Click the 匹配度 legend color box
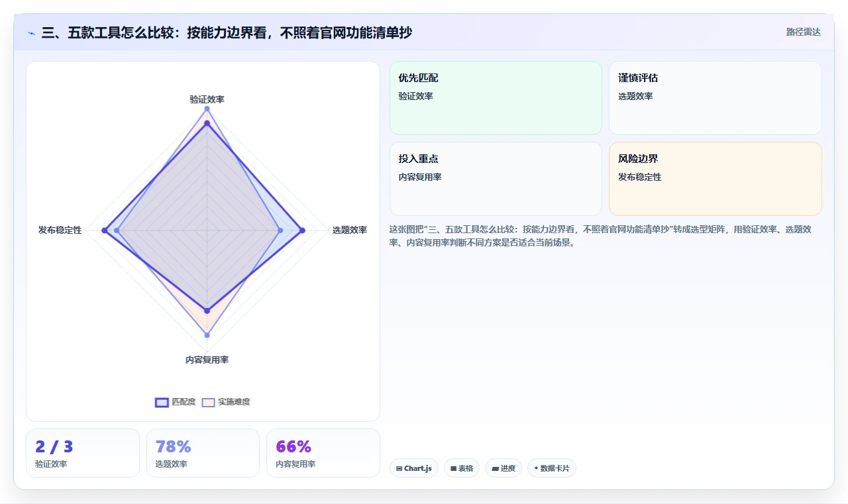The height and width of the screenshot is (504, 848). [x=162, y=402]
